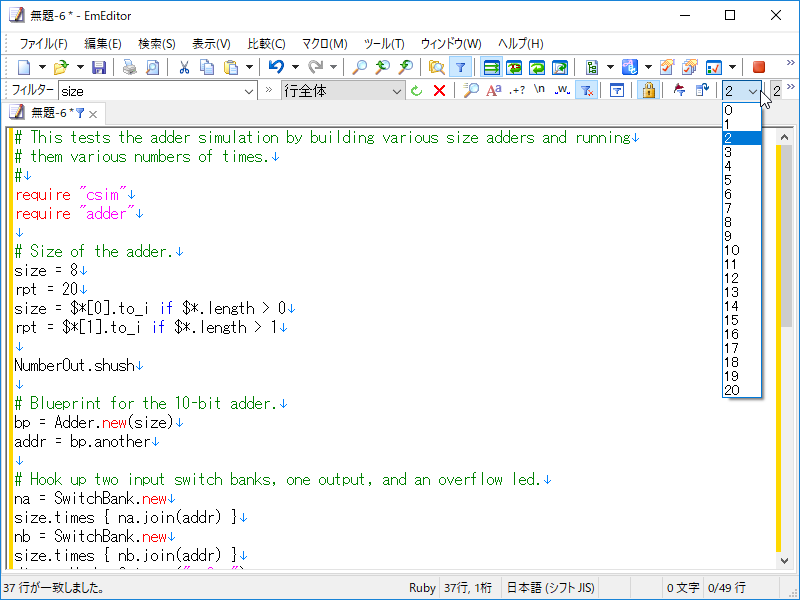
Task: Toggle negative filter funnel with X
Action: 586,91
